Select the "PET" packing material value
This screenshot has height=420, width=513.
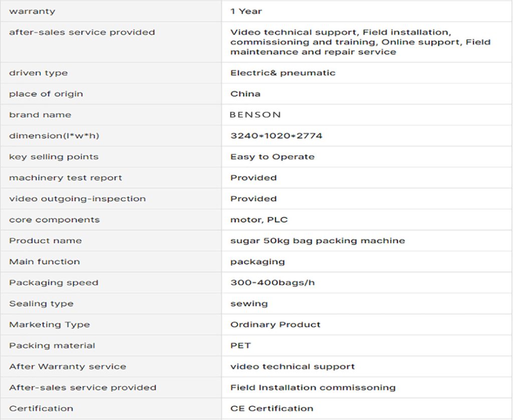(240, 346)
